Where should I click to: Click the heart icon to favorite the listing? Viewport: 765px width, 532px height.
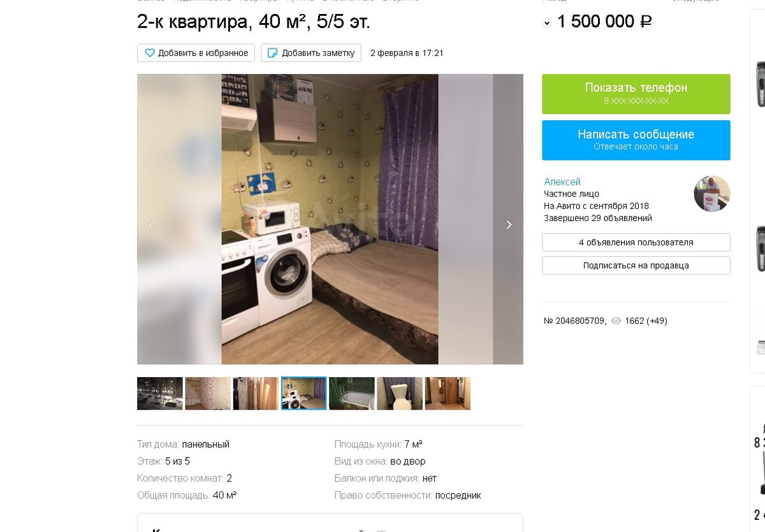(150, 53)
